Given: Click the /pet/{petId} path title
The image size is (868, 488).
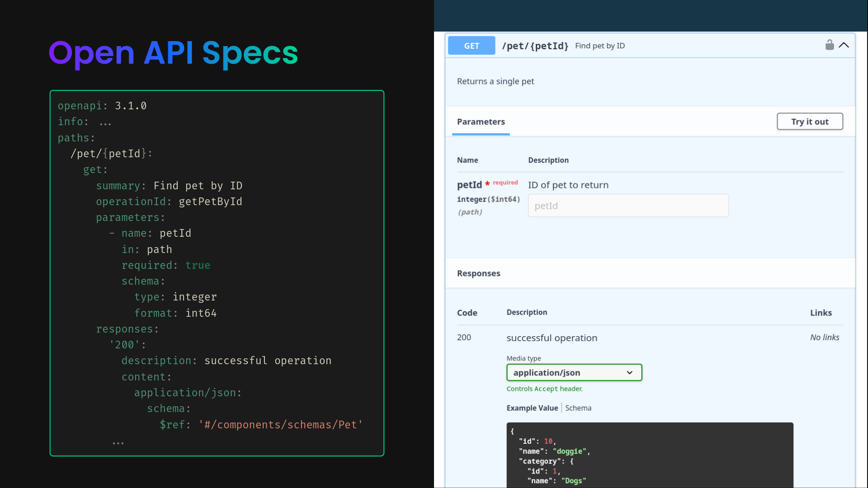Looking at the screenshot, I should tap(535, 46).
